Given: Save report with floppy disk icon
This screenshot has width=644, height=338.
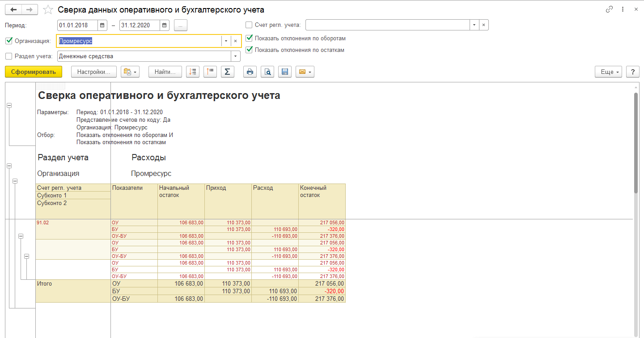Looking at the screenshot, I should coord(285,72).
